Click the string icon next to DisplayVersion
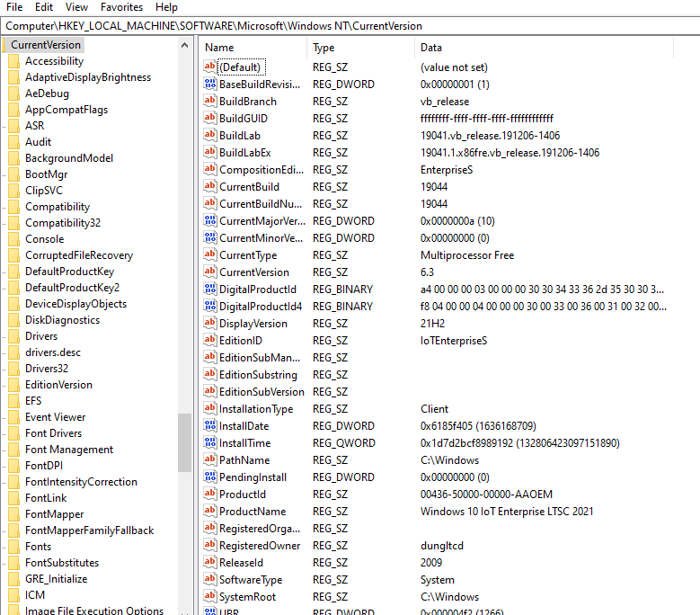This screenshot has height=615, width=700. click(x=210, y=323)
